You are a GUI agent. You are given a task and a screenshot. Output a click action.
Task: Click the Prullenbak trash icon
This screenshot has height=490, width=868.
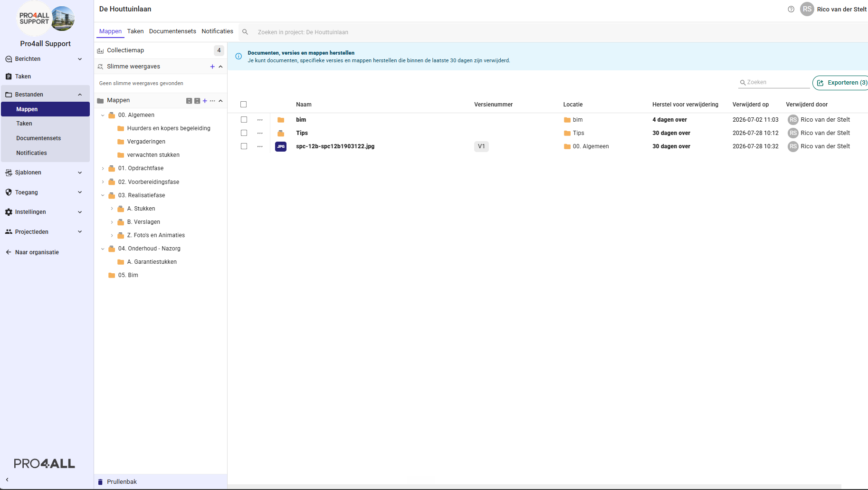click(x=100, y=482)
